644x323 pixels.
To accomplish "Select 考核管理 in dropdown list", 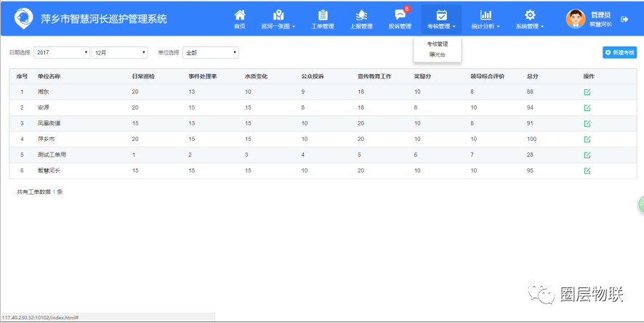I will (x=438, y=44).
